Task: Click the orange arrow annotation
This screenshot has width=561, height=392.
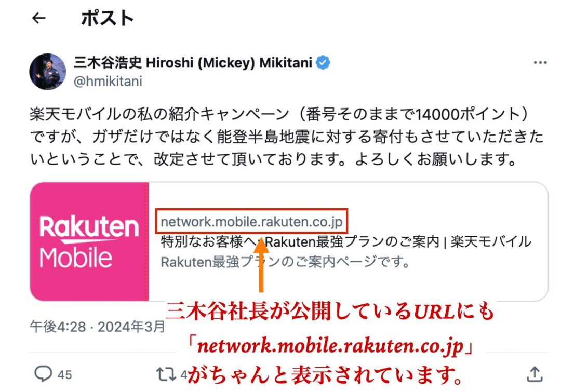Action: tap(261, 265)
